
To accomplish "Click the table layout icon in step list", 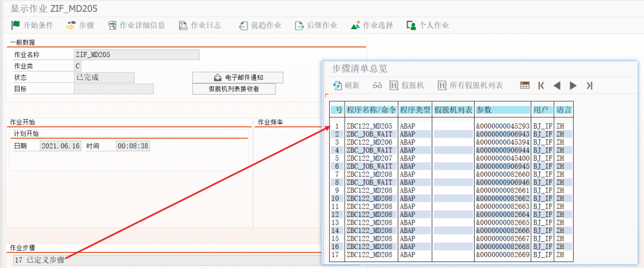I will tap(525, 85).
